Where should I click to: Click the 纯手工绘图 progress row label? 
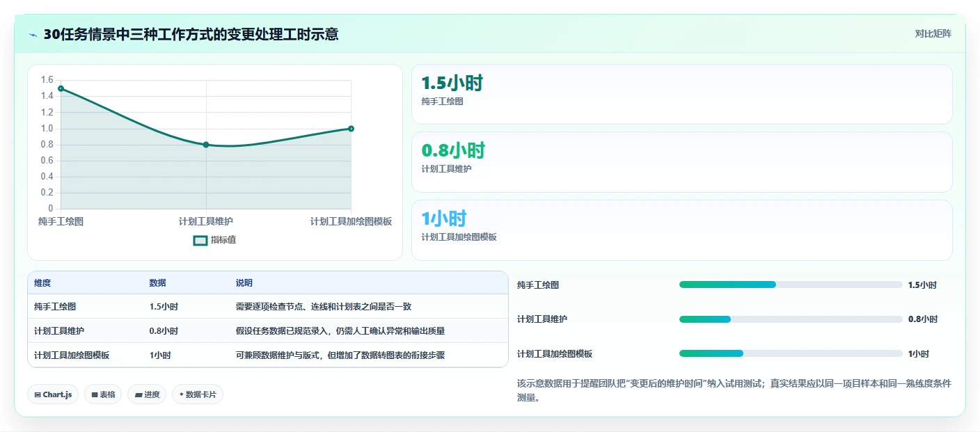click(538, 285)
